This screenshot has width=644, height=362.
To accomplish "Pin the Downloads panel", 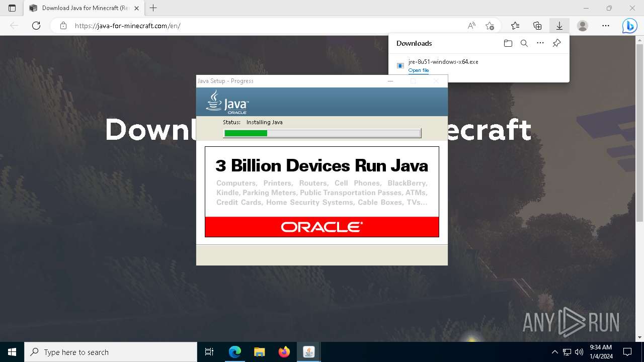I will click(x=556, y=43).
